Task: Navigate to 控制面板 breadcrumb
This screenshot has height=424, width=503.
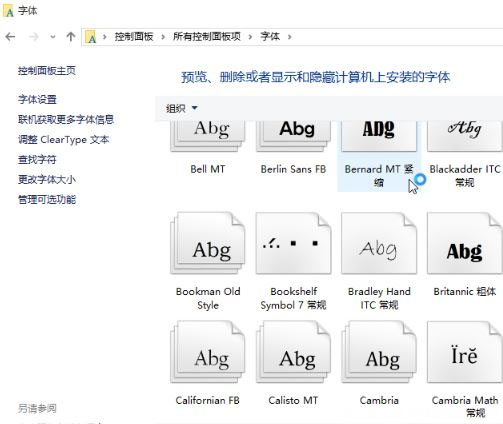Action: point(134,37)
